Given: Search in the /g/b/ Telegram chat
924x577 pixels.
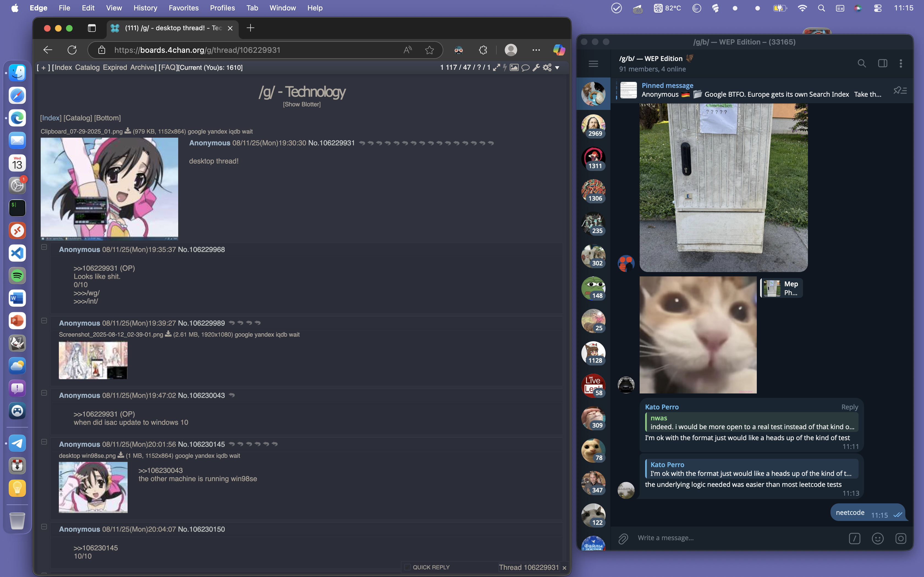Looking at the screenshot, I should 861,63.
